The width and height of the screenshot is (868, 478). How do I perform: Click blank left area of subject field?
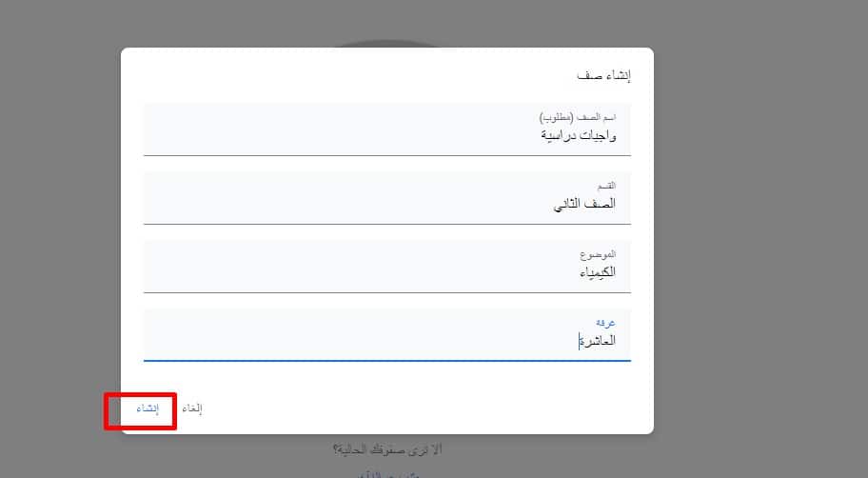pos(286,267)
